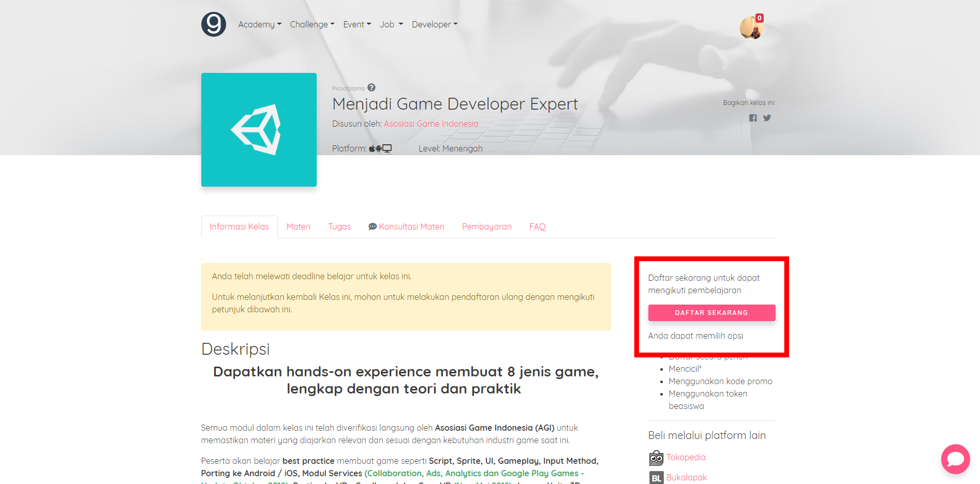The height and width of the screenshot is (484, 980).
Task: Share class via Twitter icon
Action: (767, 118)
